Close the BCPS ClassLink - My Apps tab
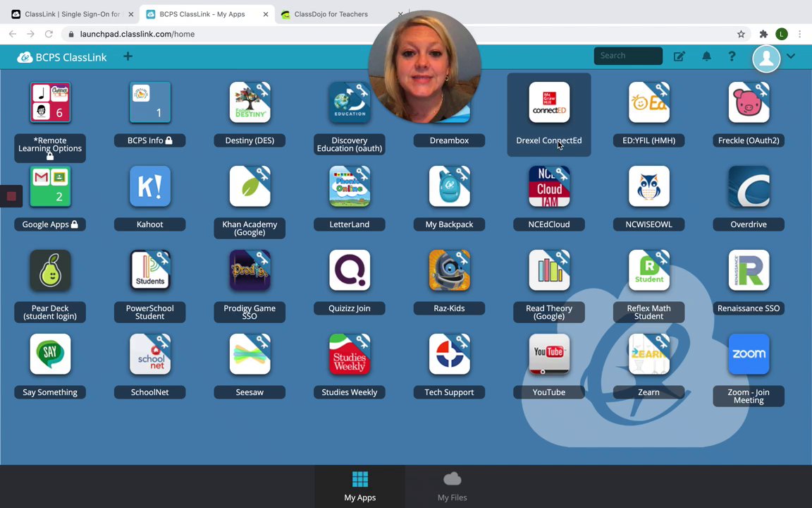 click(266, 15)
